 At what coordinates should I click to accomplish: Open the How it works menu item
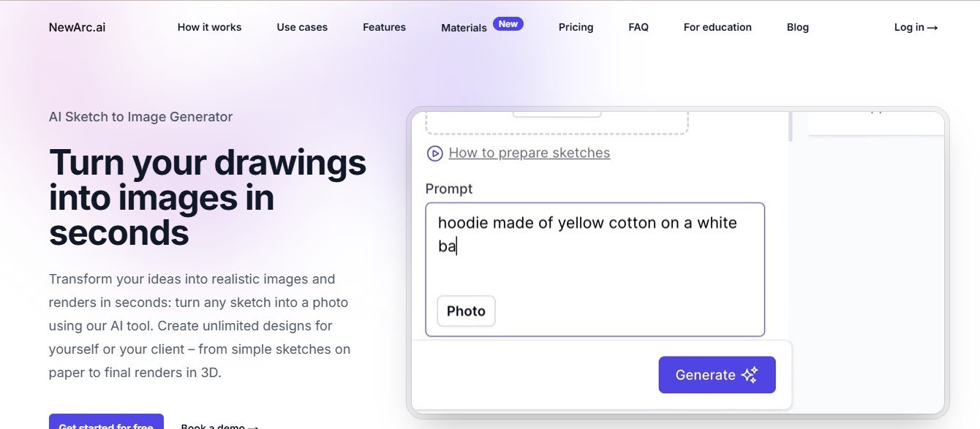[209, 27]
